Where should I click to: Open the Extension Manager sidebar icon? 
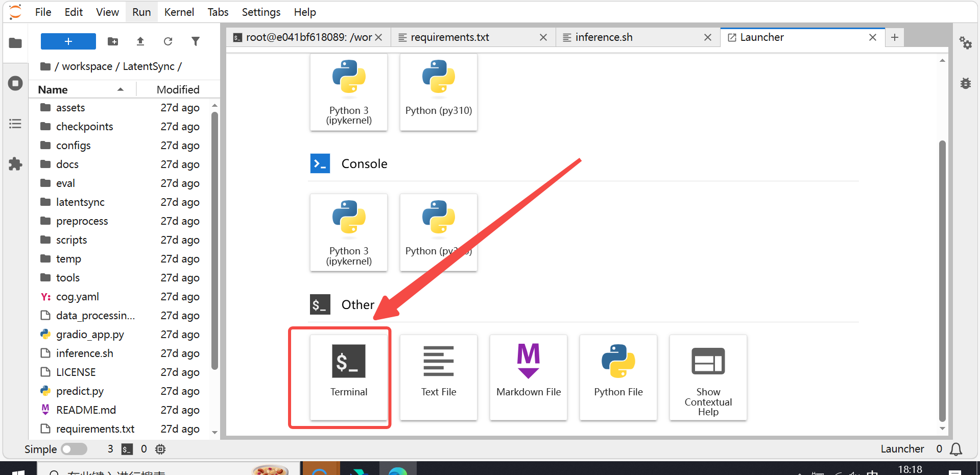[x=15, y=164]
